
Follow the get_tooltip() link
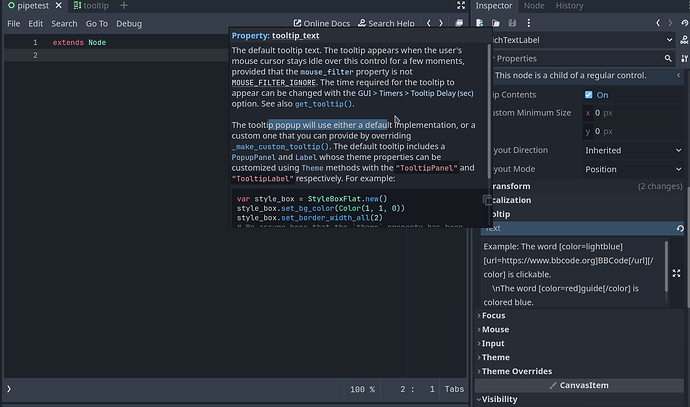click(x=323, y=104)
